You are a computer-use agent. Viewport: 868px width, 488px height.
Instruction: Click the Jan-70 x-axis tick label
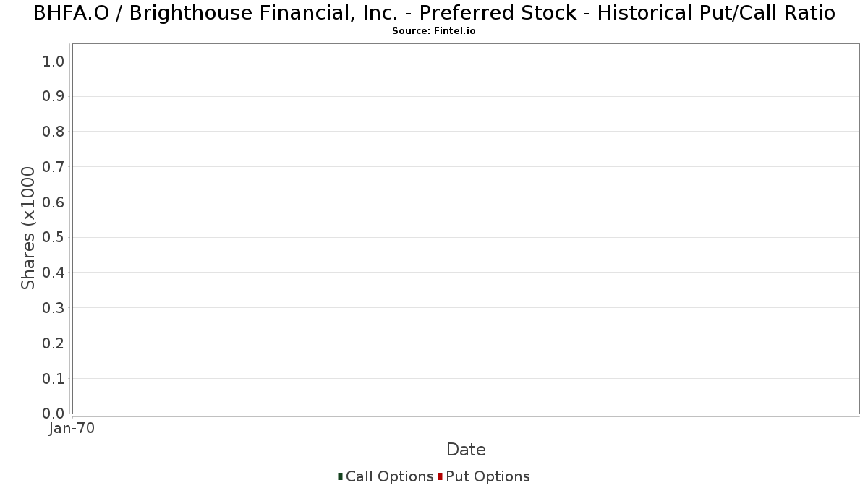point(72,429)
